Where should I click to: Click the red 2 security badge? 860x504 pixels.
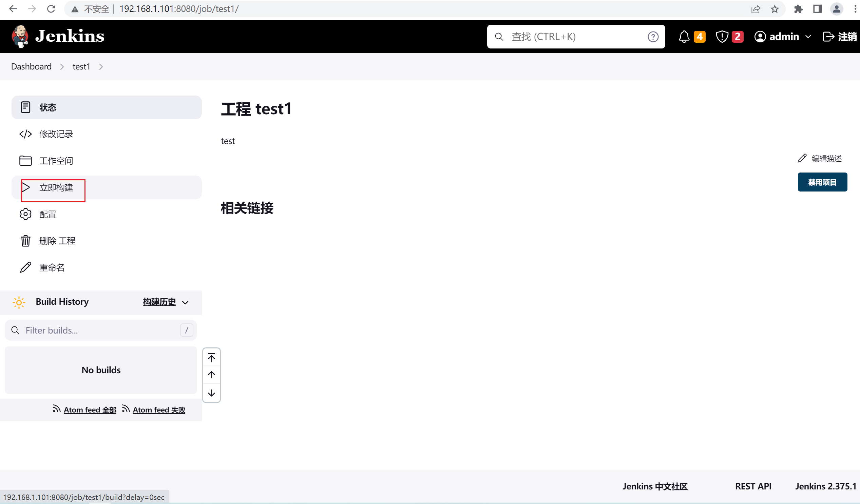(737, 37)
